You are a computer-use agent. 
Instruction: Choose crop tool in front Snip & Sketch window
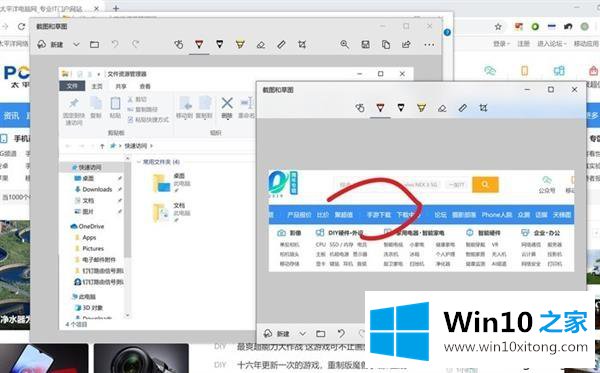(x=483, y=108)
